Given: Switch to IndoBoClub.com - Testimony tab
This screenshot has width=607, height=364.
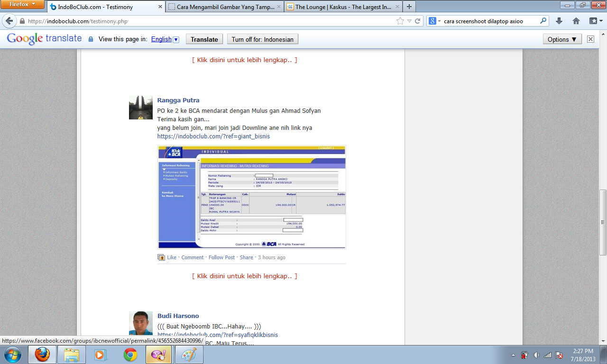Looking at the screenshot, I should [x=106, y=7].
